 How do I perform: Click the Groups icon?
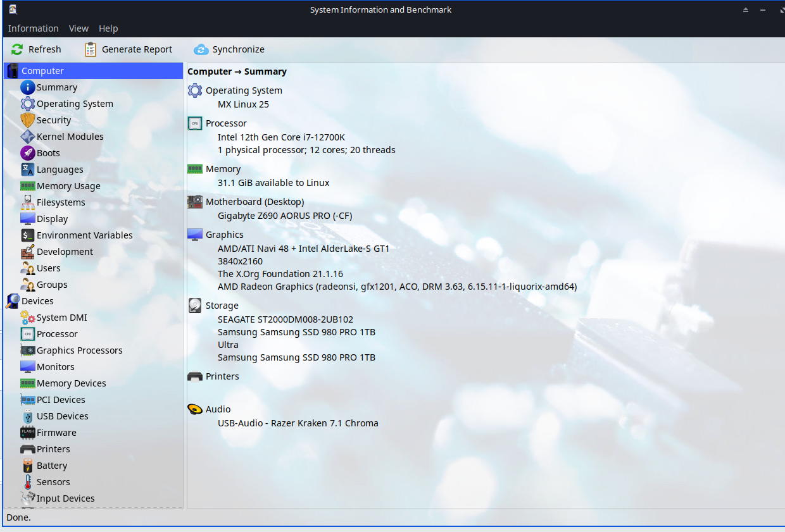click(x=27, y=285)
